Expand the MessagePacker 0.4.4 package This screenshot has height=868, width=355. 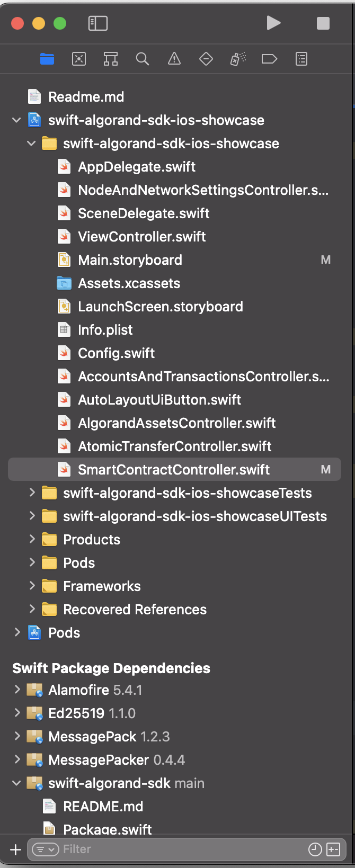pos(17,760)
